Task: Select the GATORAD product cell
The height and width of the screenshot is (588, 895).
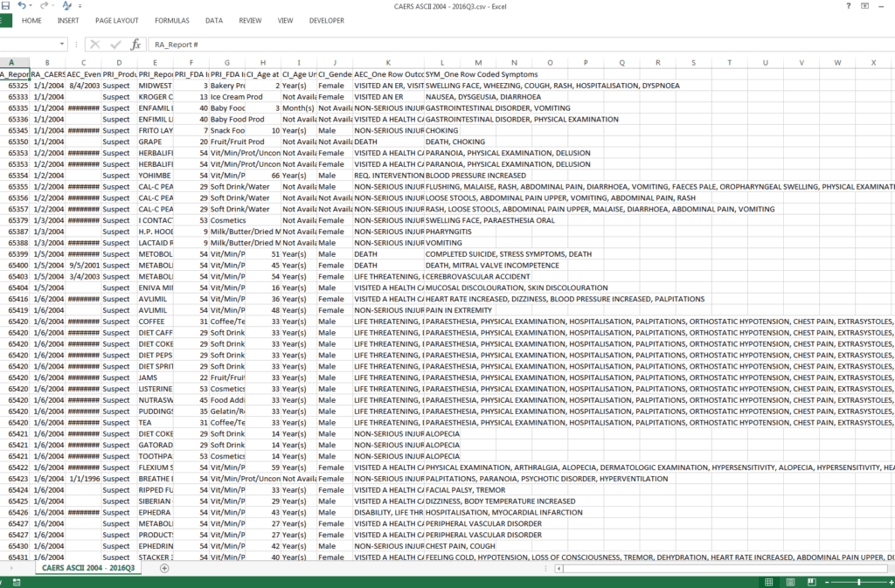Action: (156, 445)
